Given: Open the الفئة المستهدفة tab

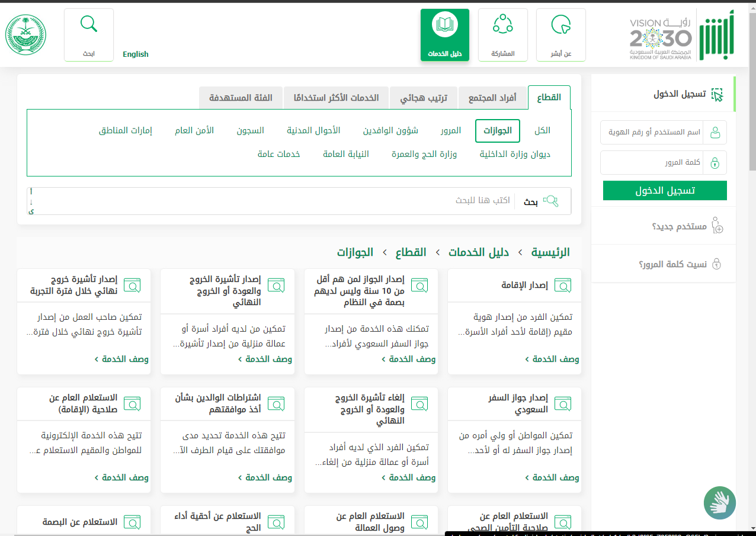Looking at the screenshot, I should [241, 98].
